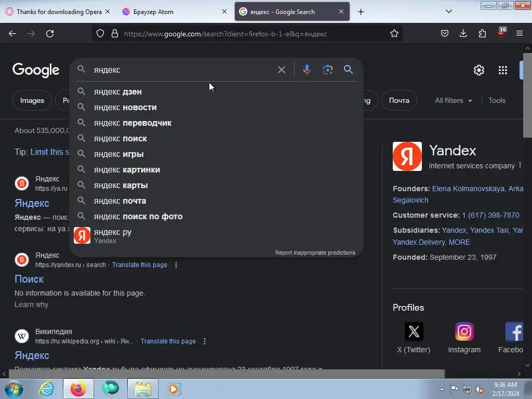
Task: Submit search with the magnifier button
Action: pos(348,70)
